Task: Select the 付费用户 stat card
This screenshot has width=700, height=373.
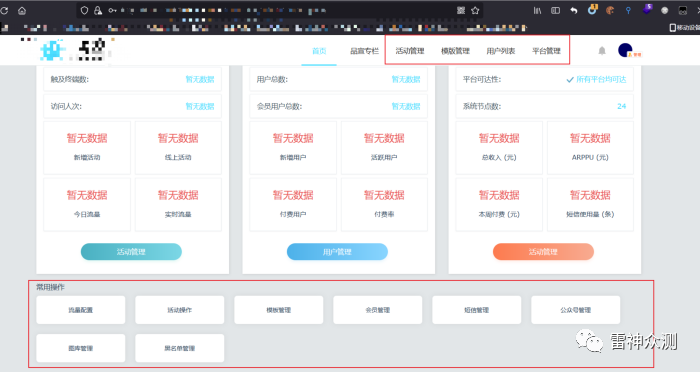Action: (x=293, y=204)
